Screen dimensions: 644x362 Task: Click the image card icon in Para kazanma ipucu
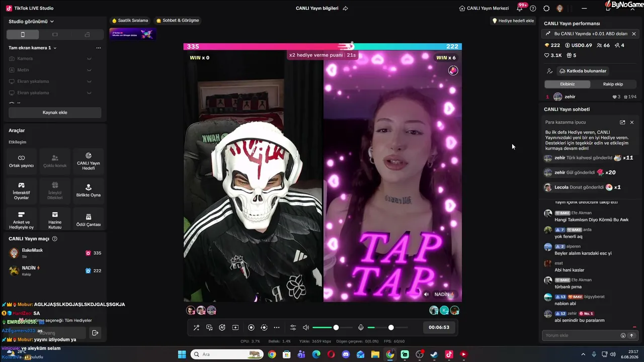coord(622,122)
